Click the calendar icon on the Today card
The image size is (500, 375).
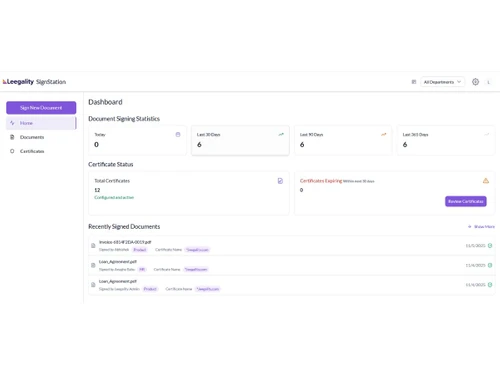pos(178,134)
